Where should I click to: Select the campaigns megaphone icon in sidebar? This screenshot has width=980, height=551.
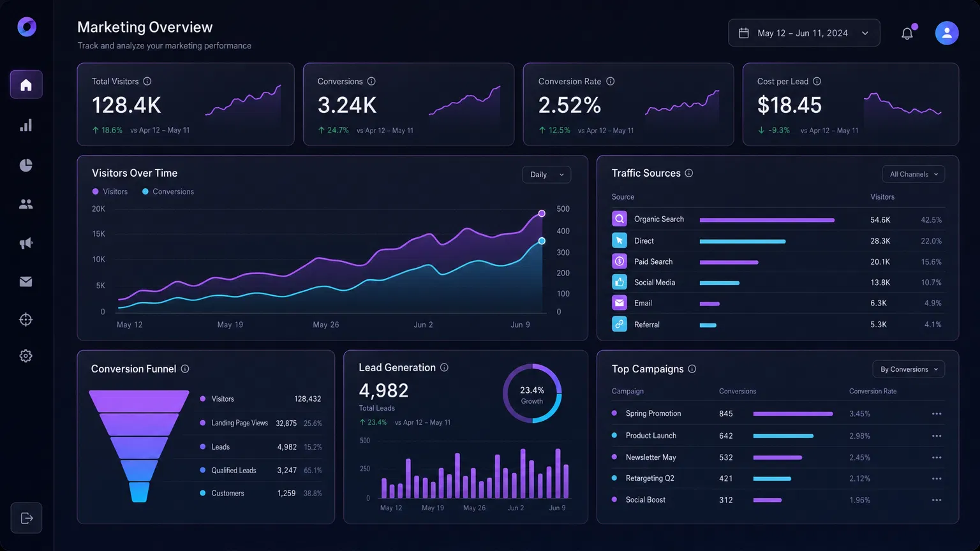26,243
